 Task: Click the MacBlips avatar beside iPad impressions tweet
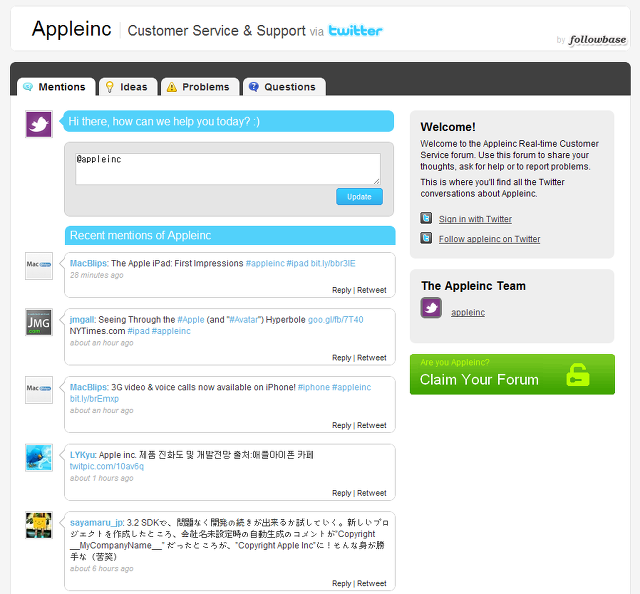(39, 266)
